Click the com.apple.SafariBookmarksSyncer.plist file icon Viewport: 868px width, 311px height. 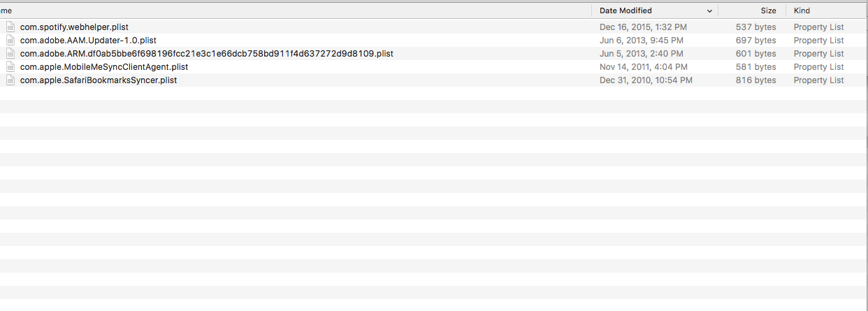tap(10, 80)
